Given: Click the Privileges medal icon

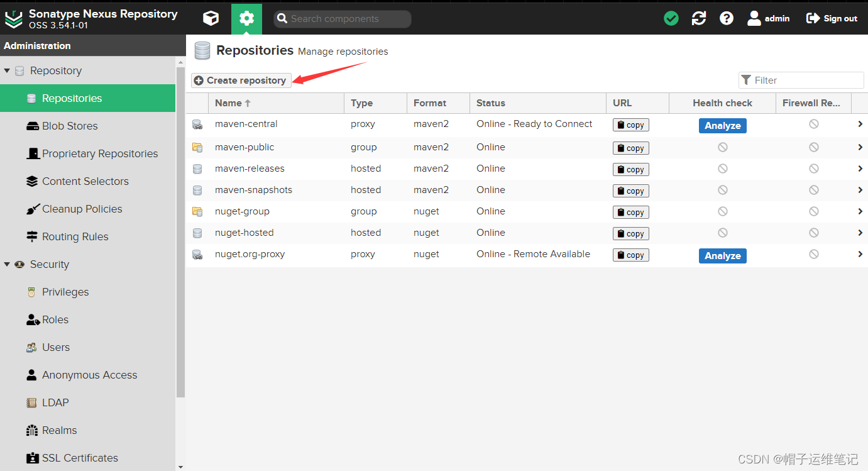Looking at the screenshot, I should 31,292.
